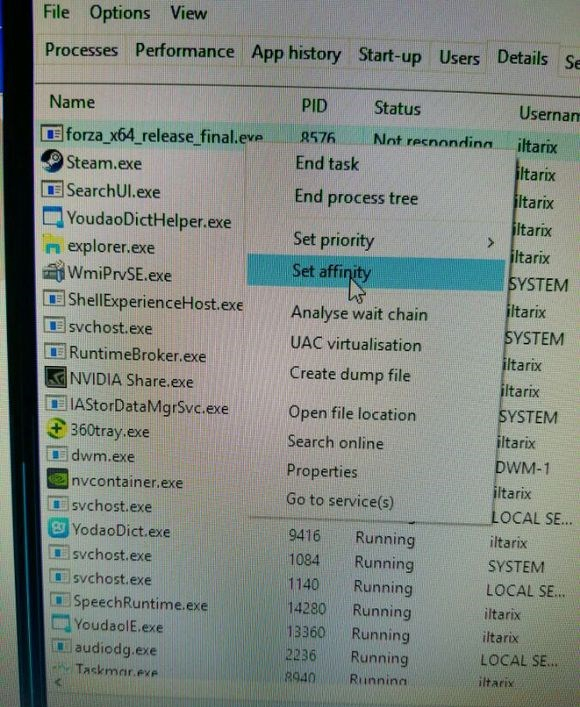Image resolution: width=580 pixels, height=707 pixels.
Task: Click the DWM-1 username cell
Action: pos(522,468)
